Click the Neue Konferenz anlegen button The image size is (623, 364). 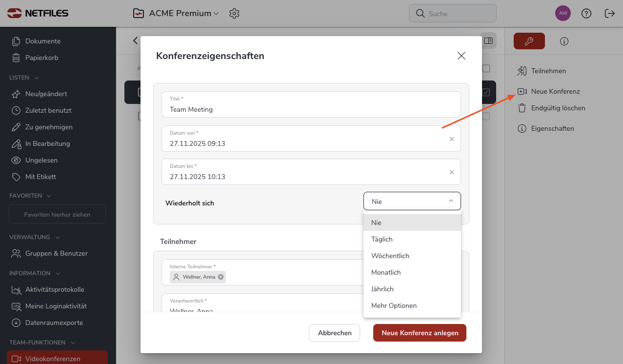click(x=420, y=333)
